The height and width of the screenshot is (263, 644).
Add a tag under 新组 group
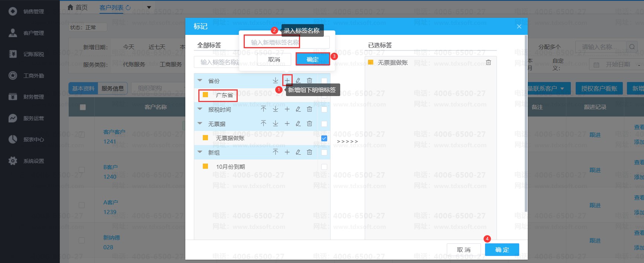tap(287, 152)
